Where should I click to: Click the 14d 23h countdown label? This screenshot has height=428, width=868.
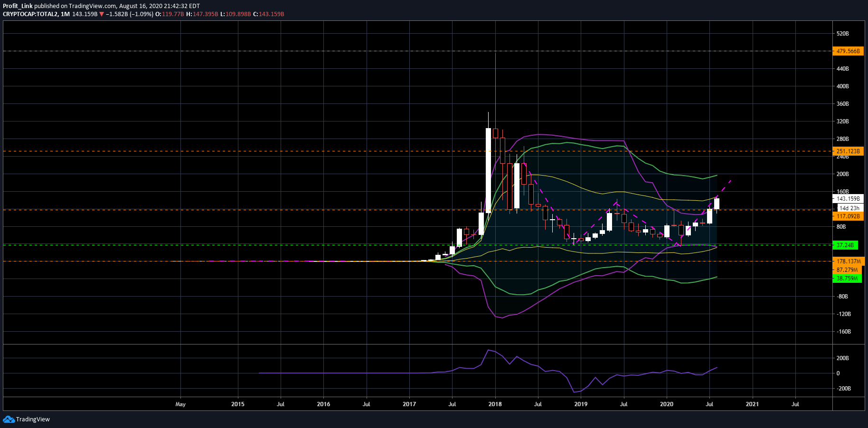(849, 208)
